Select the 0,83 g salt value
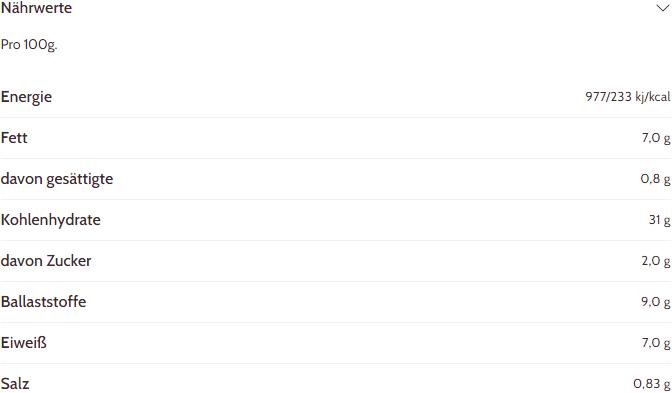 click(x=652, y=384)
